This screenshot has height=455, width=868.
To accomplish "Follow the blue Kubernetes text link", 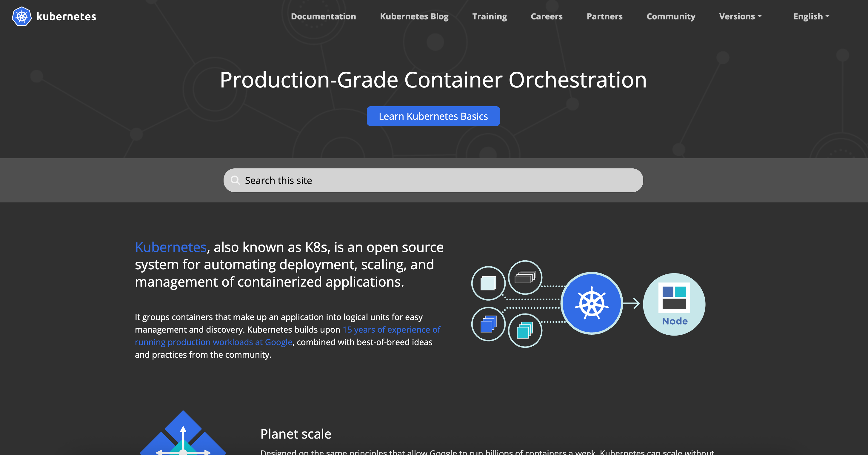I will pyautogui.click(x=170, y=247).
